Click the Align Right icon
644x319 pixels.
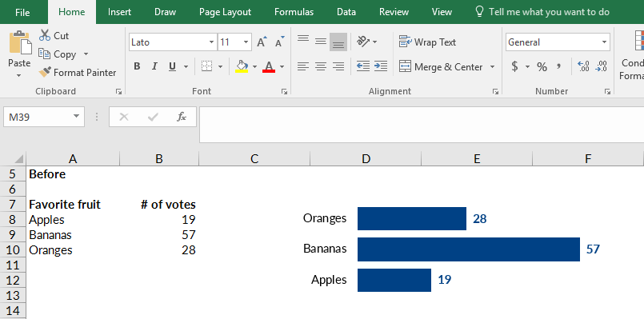(338, 66)
